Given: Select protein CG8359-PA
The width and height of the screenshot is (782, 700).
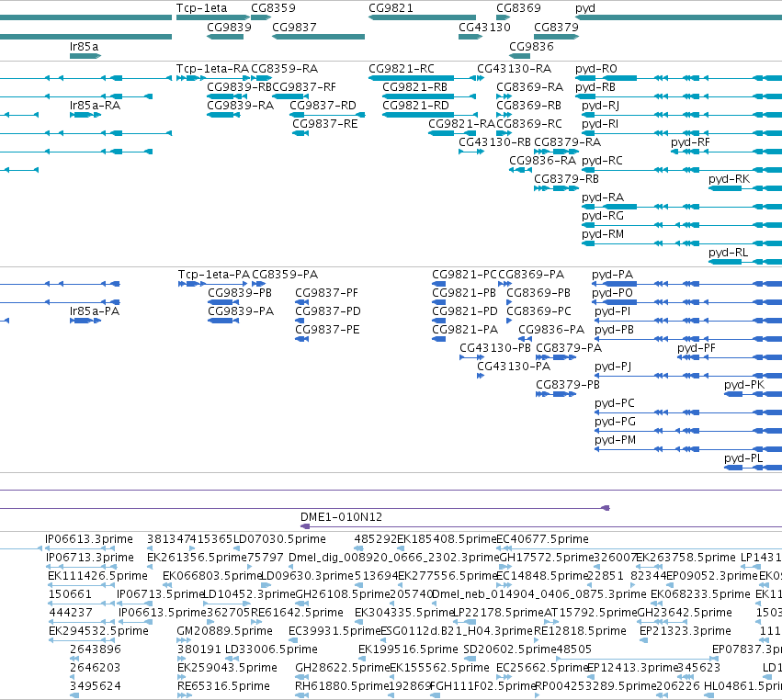Looking at the screenshot, I should coord(285,275).
